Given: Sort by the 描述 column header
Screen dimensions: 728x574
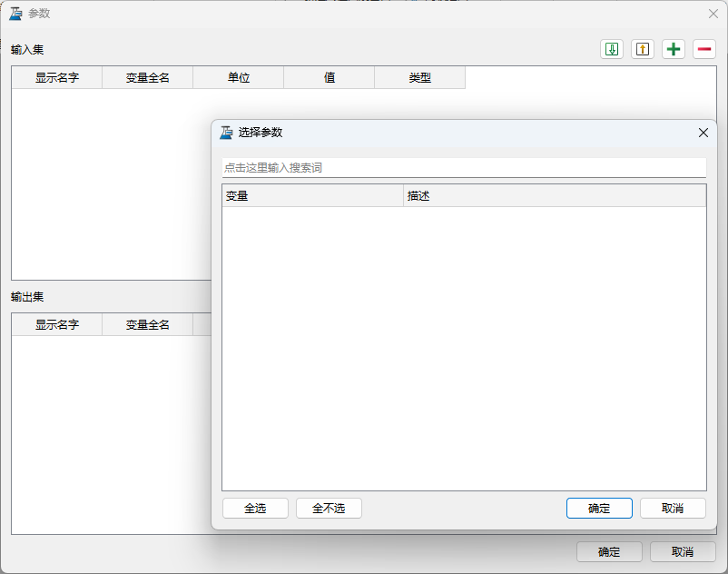Looking at the screenshot, I should (x=555, y=196).
